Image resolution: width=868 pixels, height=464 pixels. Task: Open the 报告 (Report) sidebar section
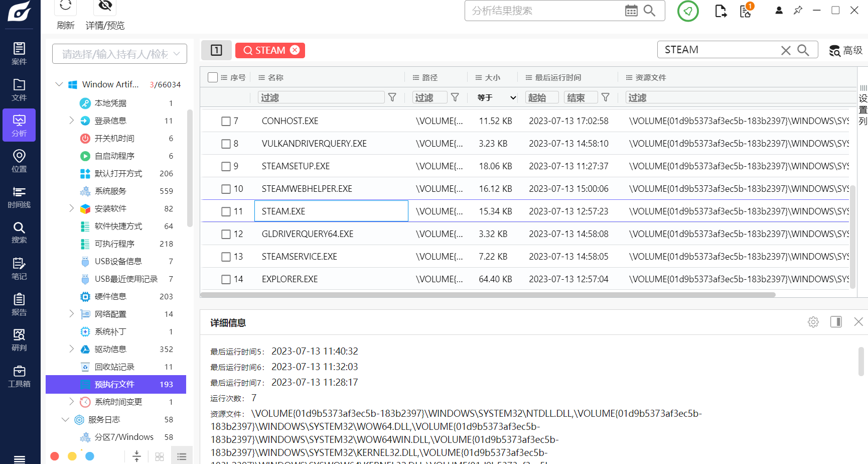19,305
